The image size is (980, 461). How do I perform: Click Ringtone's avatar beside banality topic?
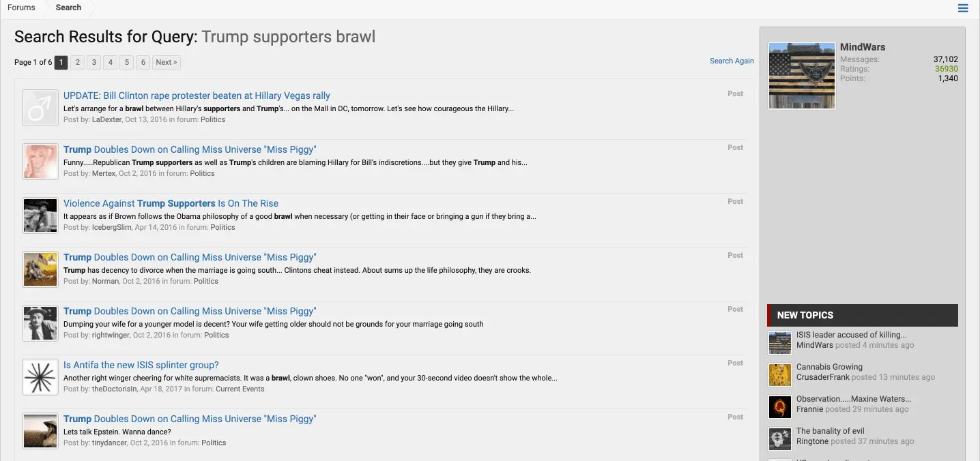(780, 439)
